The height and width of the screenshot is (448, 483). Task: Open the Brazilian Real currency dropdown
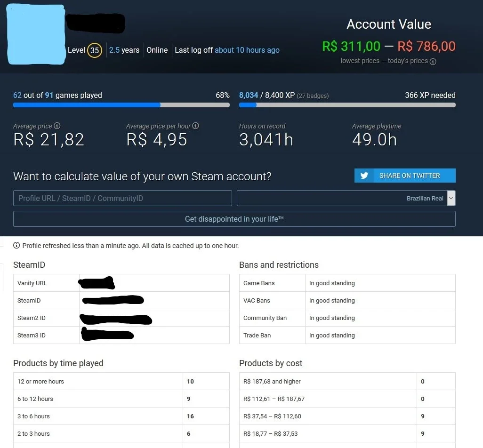[x=346, y=198]
